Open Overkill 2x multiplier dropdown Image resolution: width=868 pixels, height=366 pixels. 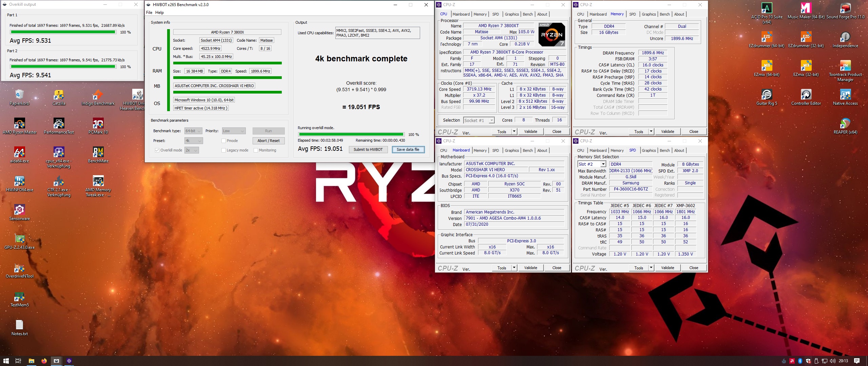[x=191, y=150]
